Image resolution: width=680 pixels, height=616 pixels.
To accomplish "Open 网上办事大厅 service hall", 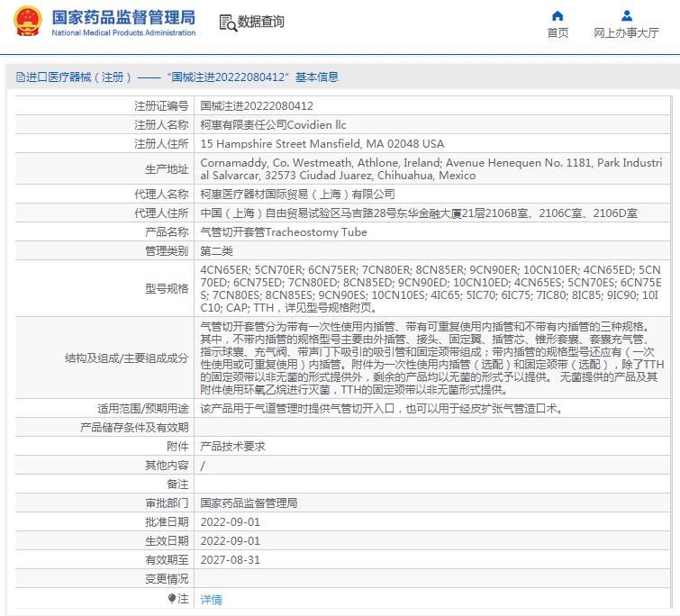I will [x=626, y=33].
